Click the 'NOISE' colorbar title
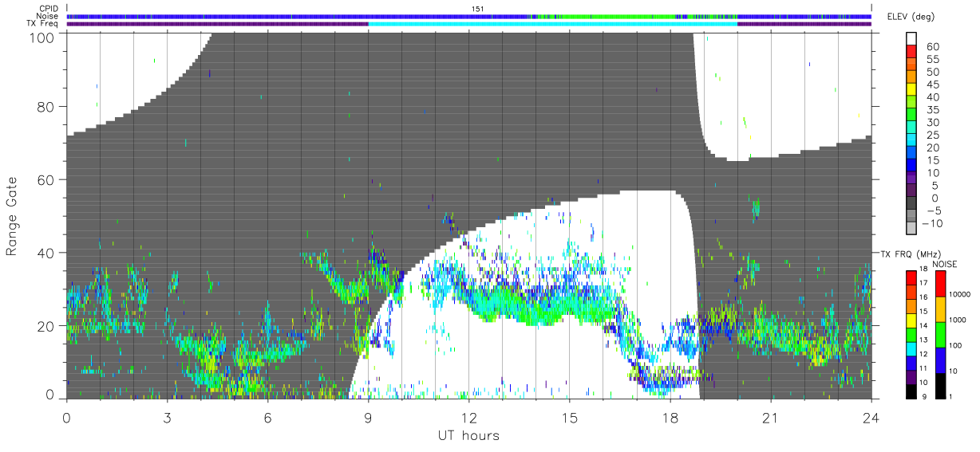 coord(946,264)
